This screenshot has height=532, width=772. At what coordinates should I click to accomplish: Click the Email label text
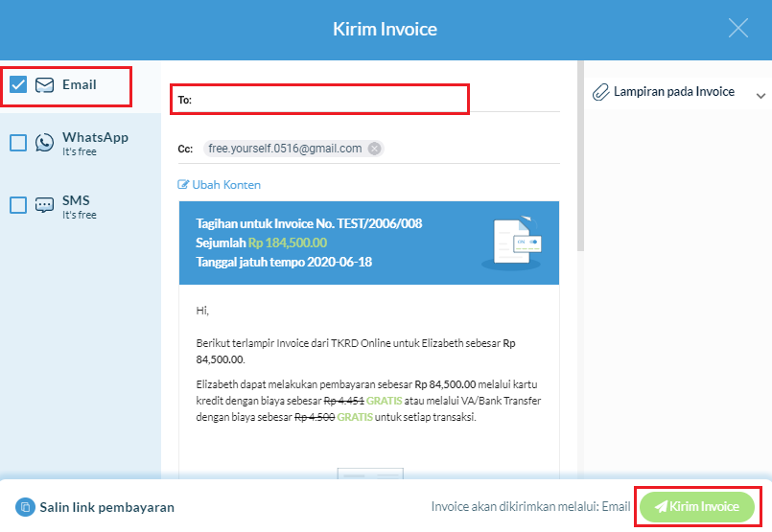click(x=80, y=84)
